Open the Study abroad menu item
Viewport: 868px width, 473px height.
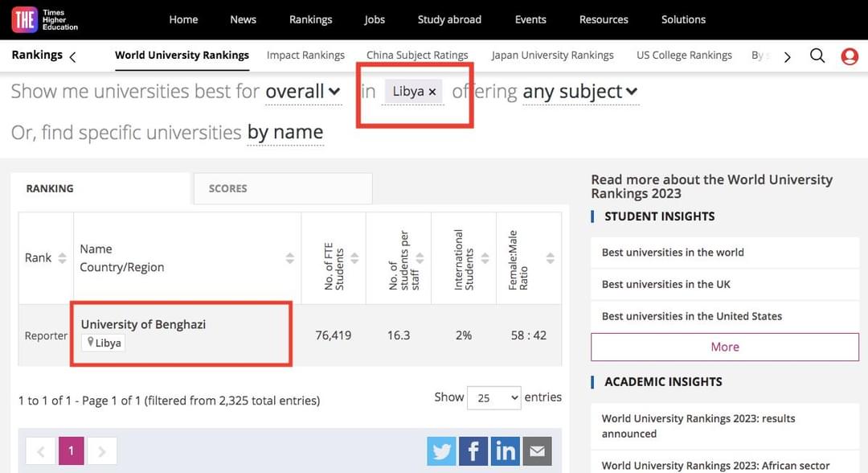tap(449, 19)
